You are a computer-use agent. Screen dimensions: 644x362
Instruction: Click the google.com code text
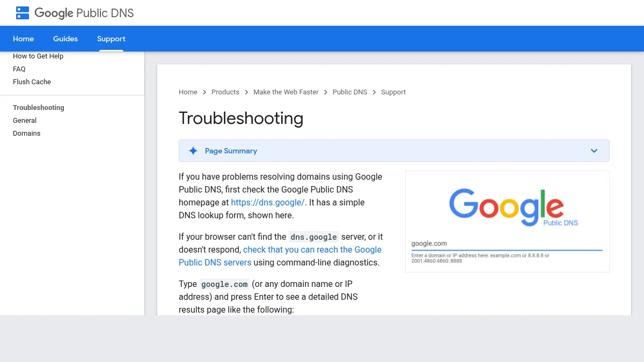coord(224,284)
